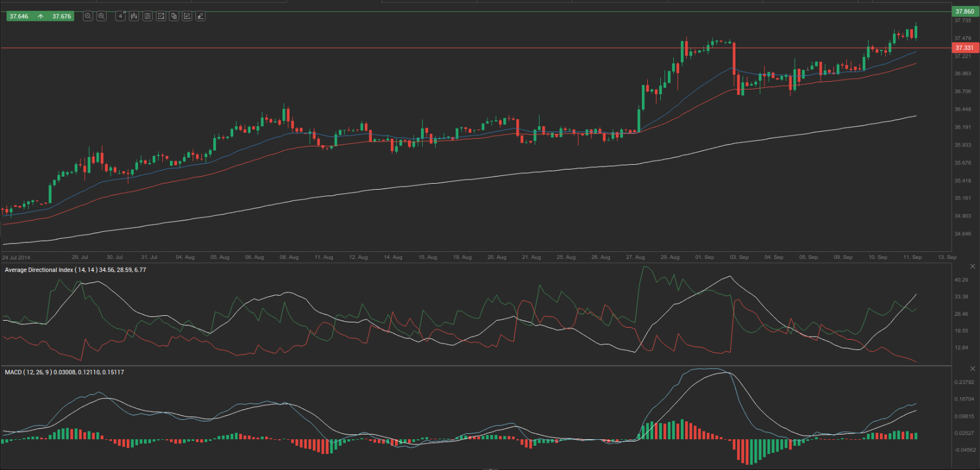Open the candlestick chart type menu
This screenshot has height=470, width=980.
click(134, 16)
